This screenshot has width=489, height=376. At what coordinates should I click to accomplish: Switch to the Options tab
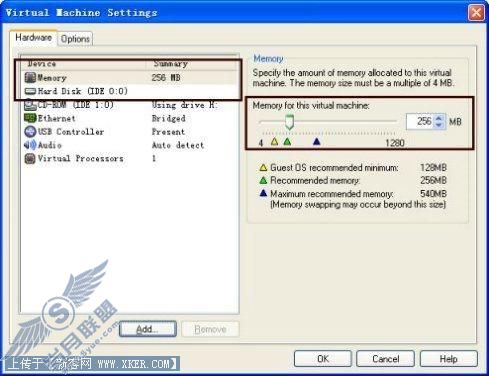pos(75,39)
